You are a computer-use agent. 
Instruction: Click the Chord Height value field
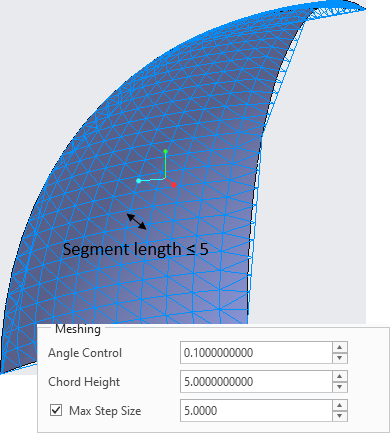click(256, 381)
